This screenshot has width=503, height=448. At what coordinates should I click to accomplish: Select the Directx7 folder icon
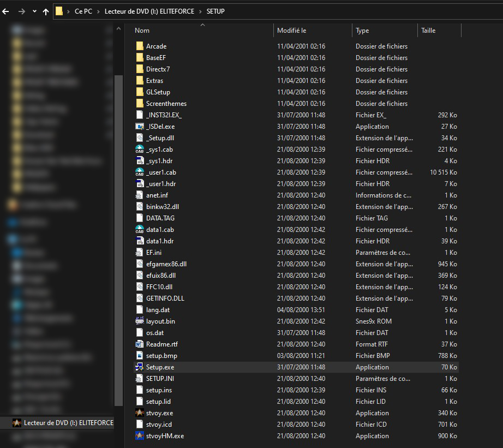coord(140,69)
